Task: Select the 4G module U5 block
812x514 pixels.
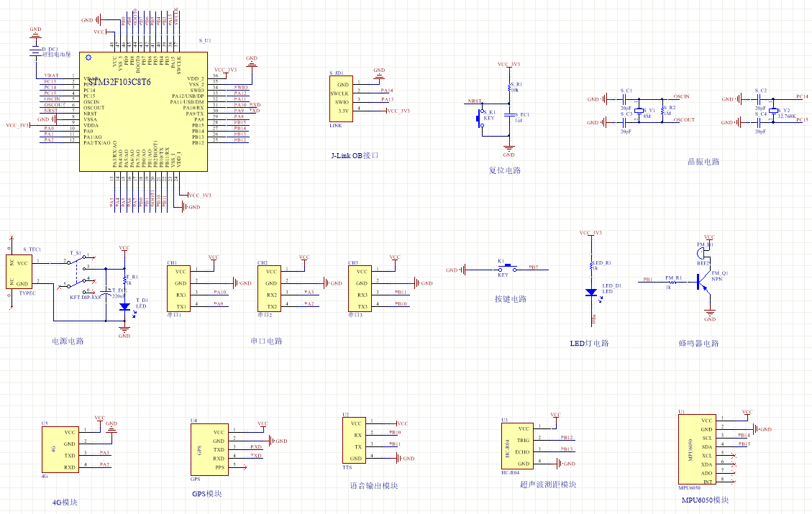Action: [x=60, y=449]
